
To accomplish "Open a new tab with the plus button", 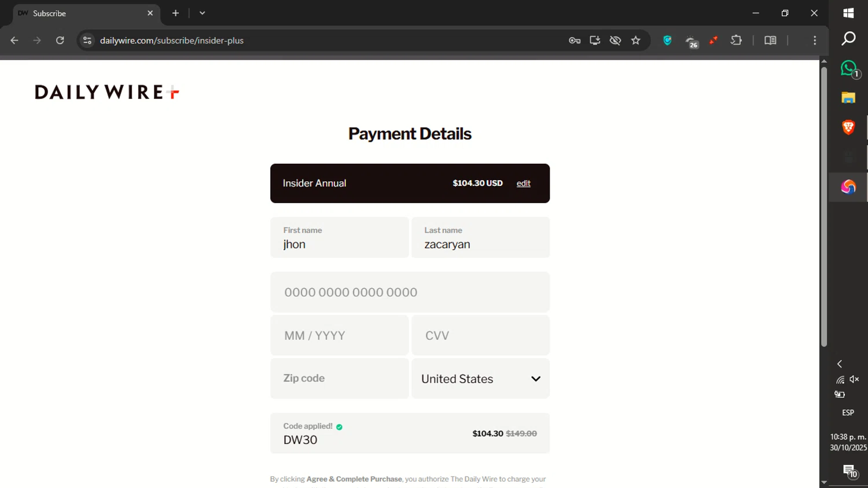I will (175, 13).
